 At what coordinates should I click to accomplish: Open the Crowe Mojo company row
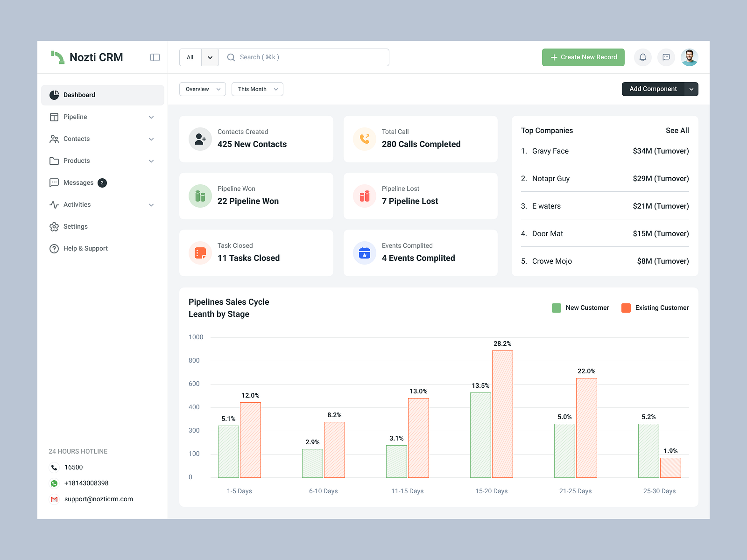[x=605, y=261]
